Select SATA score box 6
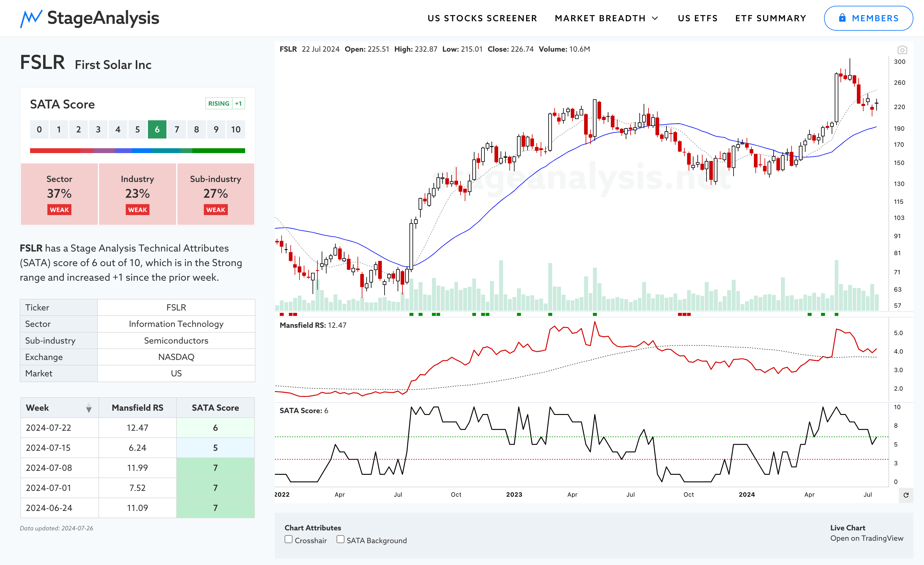 [x=157, y=129]
